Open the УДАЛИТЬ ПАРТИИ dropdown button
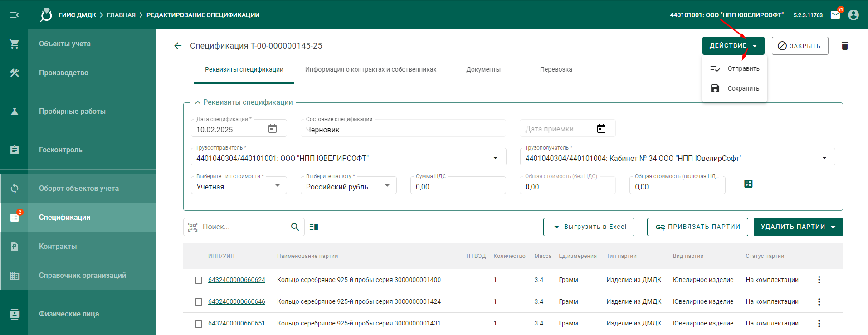This screenshot has height=335, width=868. point(798,227)
